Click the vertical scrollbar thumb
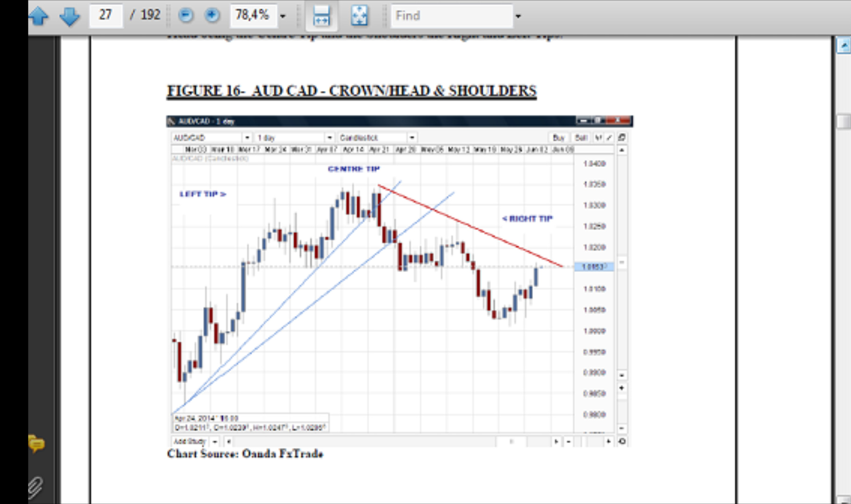 click(x=844, y=121)
